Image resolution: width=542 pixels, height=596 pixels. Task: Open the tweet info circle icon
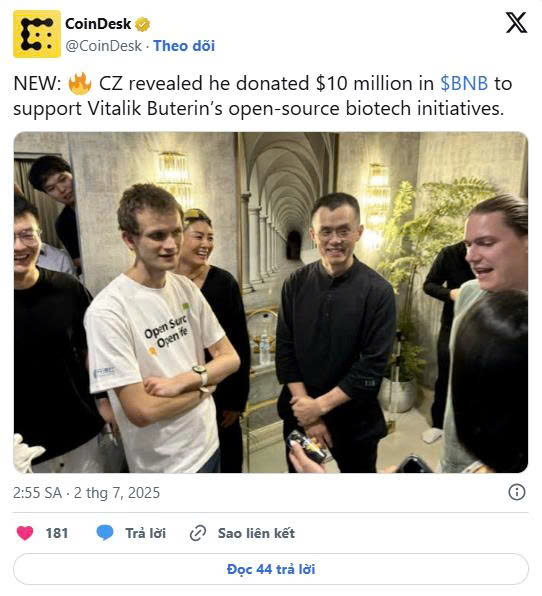pyautogui.click(x=517, y=492)
